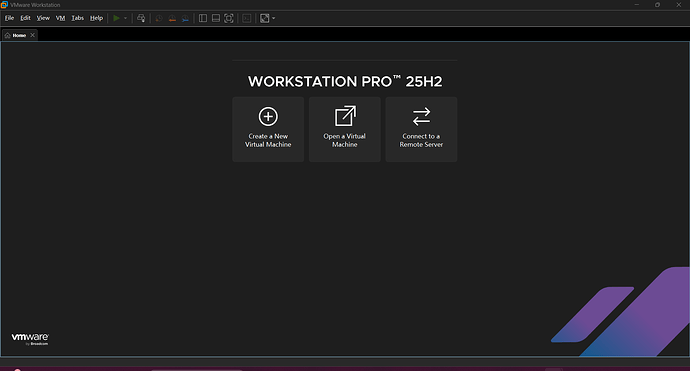Open the stretch display dropdown arrow

[x=274, y=18]
